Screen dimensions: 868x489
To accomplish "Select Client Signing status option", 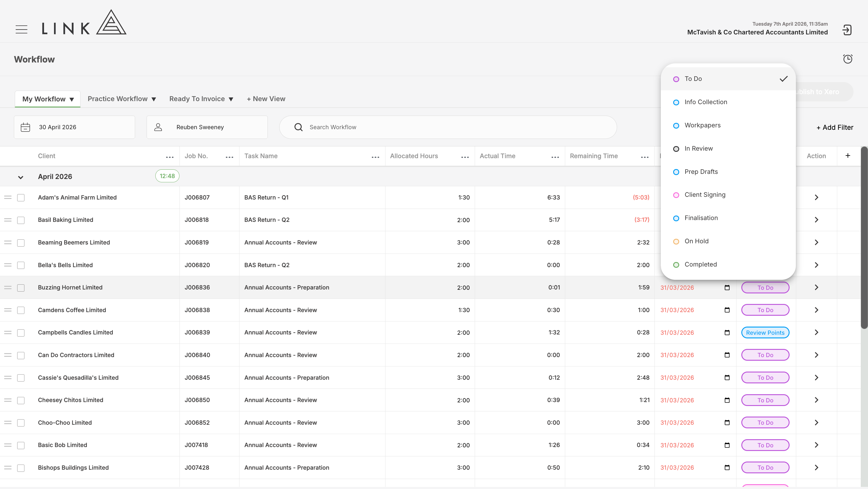I will 728,195.
